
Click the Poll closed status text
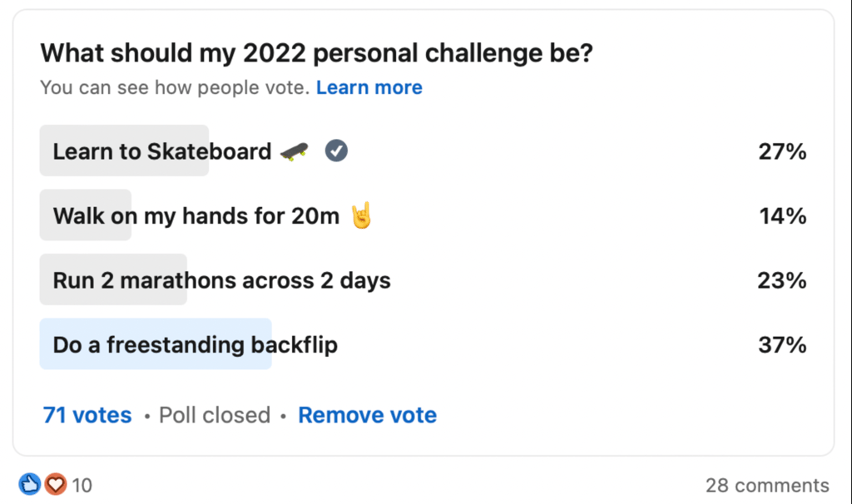point(215,415)
